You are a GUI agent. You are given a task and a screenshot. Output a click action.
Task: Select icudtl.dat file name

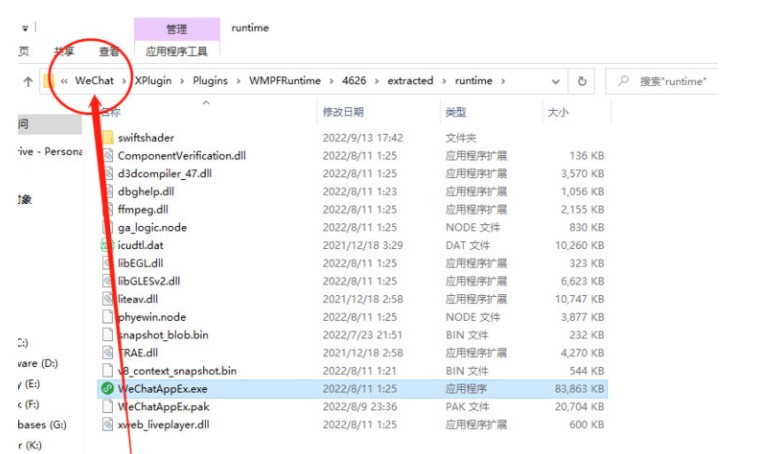click(x=141, y=245)
